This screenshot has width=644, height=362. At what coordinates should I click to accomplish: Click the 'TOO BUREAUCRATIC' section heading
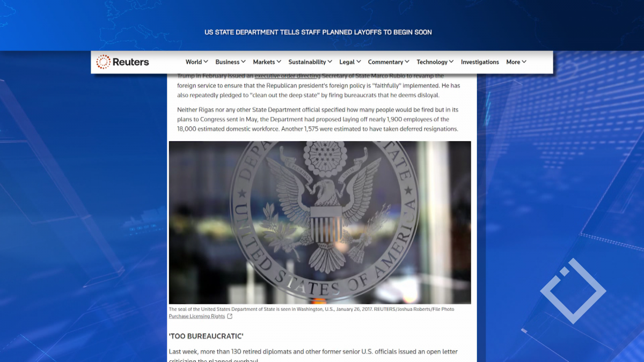point(206,336)
